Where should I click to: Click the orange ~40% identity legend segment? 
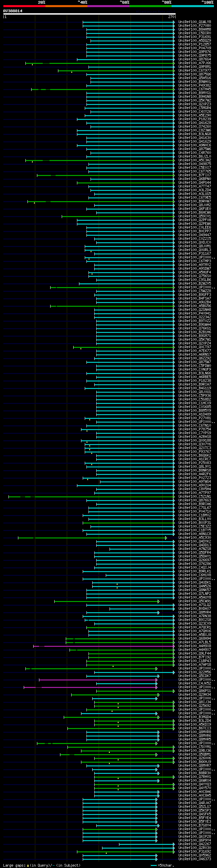66,6
